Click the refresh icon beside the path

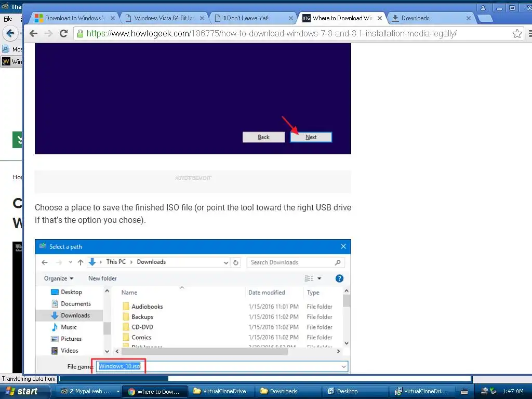pyautogui.click(x=236, y=262)
